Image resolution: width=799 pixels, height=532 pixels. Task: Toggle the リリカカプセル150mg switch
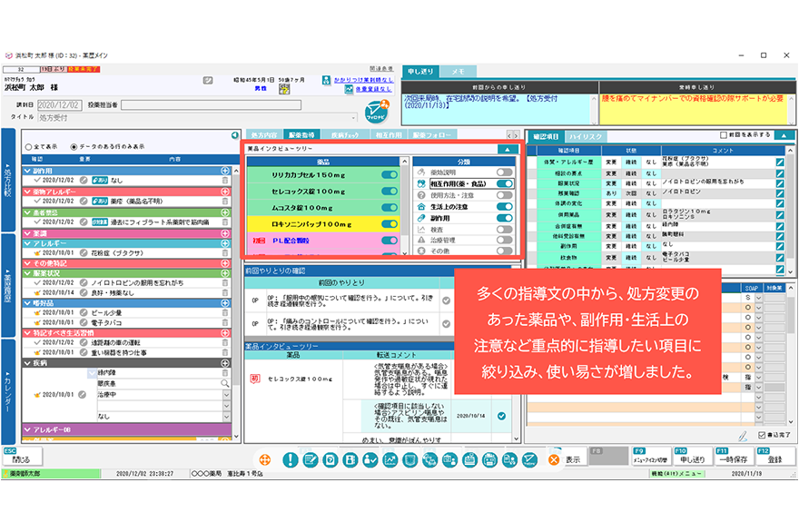coord(390,174)
